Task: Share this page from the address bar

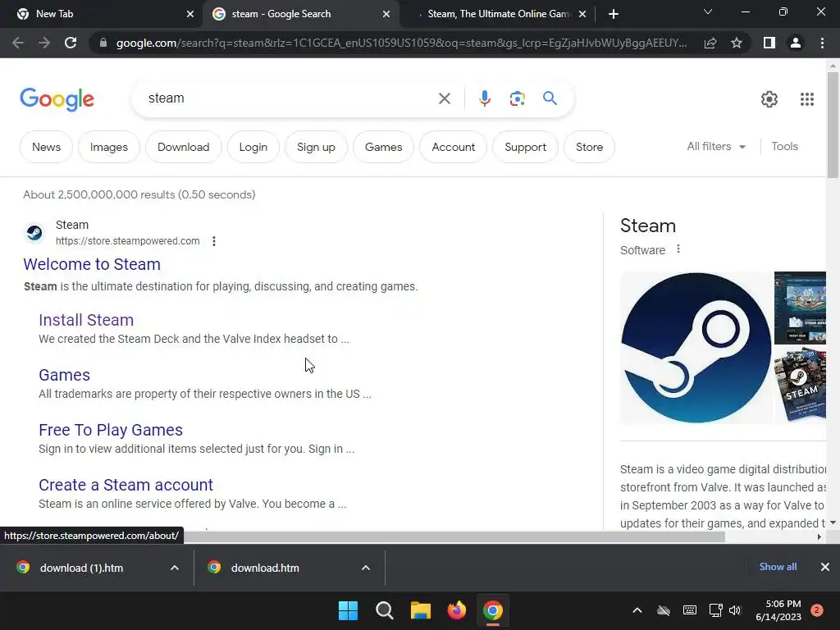Action: point(710,43)
